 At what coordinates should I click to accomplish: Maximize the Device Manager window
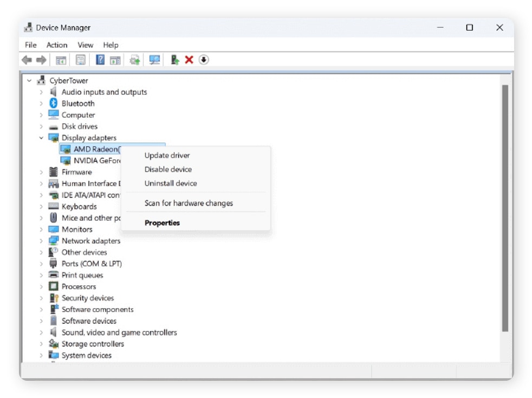[470, 28]
